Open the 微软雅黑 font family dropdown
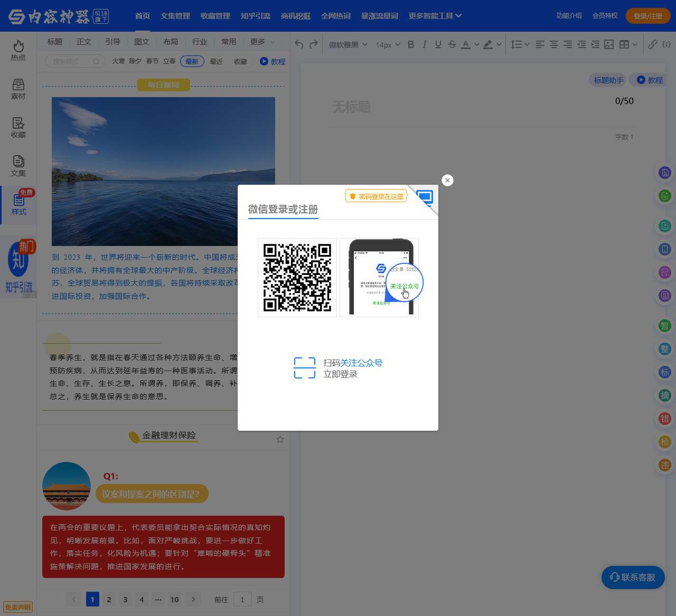This screenshot has width=676, height=616. pos(348,45)
